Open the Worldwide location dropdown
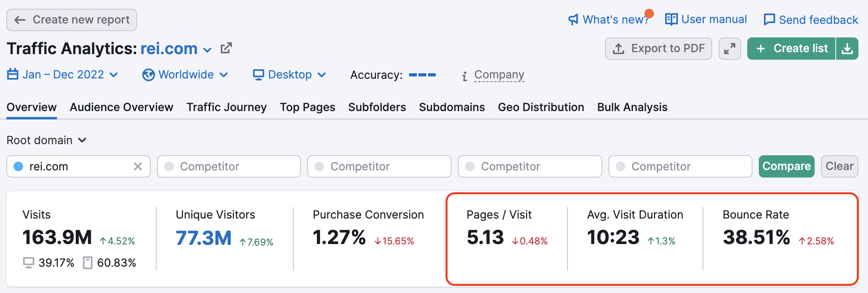868x293 pixels. 186,74
